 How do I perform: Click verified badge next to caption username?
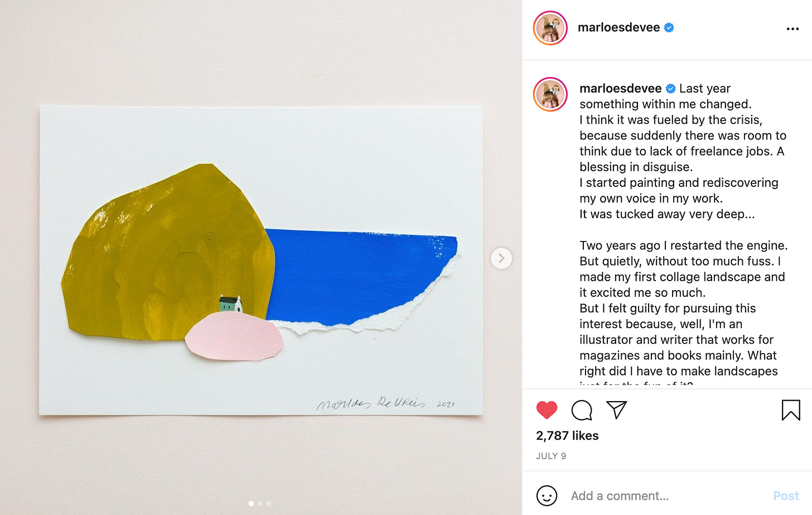tap(671, 88)
